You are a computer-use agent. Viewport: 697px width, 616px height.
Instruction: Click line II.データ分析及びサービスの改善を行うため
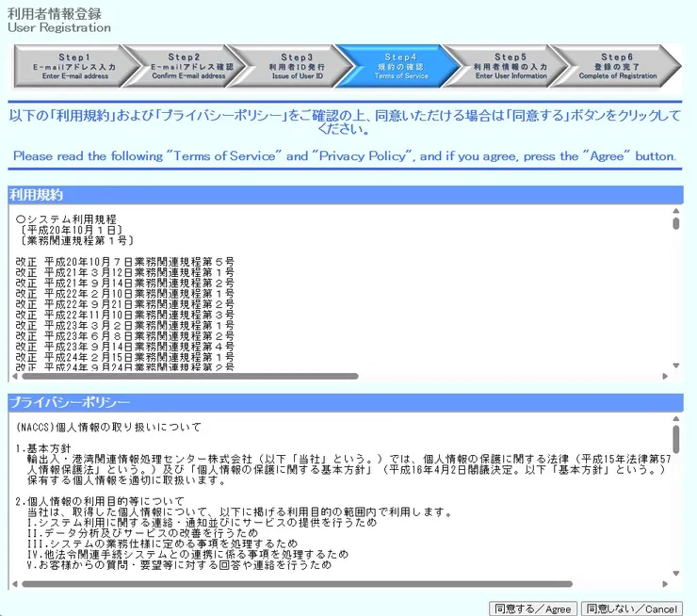click(142, 533)
